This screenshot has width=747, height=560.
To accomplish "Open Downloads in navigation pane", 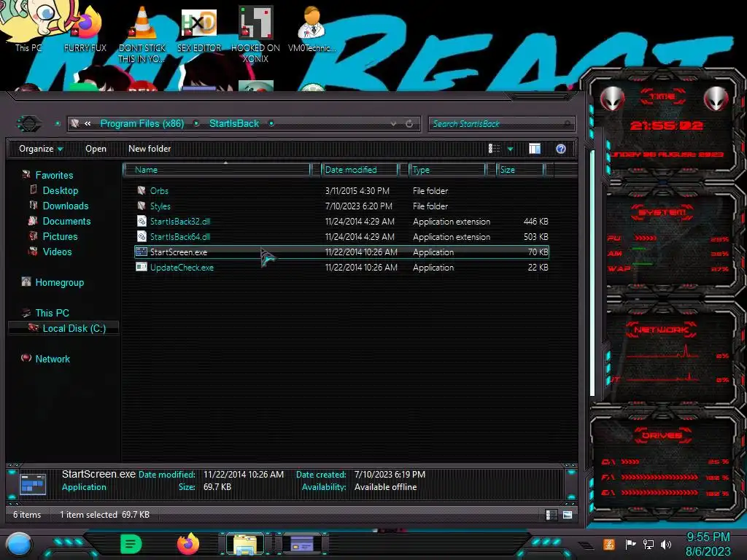I will pos(65,206).
